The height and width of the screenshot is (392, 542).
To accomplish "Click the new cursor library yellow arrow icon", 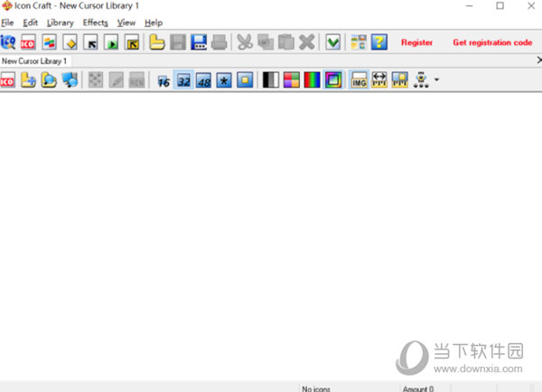I will [132, 42].
